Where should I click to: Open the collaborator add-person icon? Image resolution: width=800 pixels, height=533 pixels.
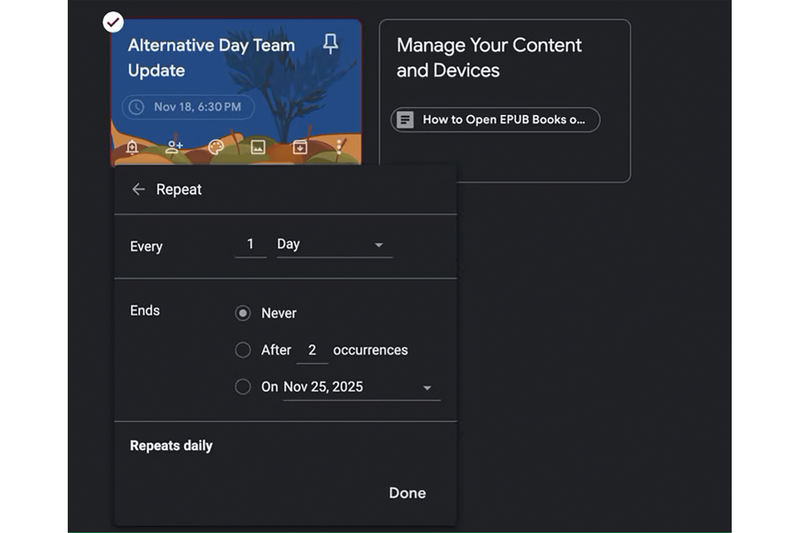click(x=174, y=148)
